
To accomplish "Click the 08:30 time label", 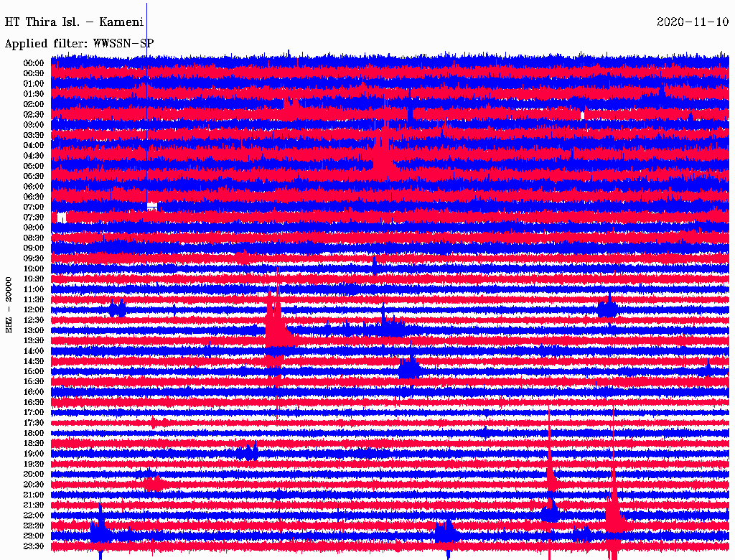I will [x=33, y=238].
